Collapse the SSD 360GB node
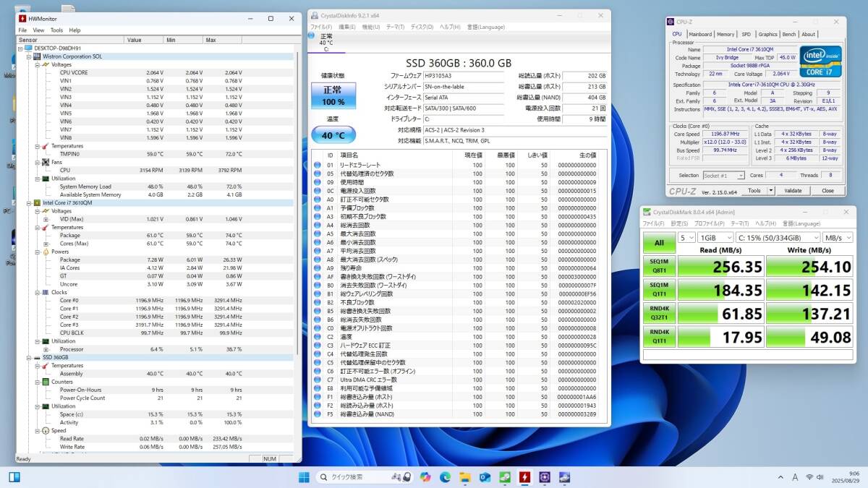 pos(28,357)
